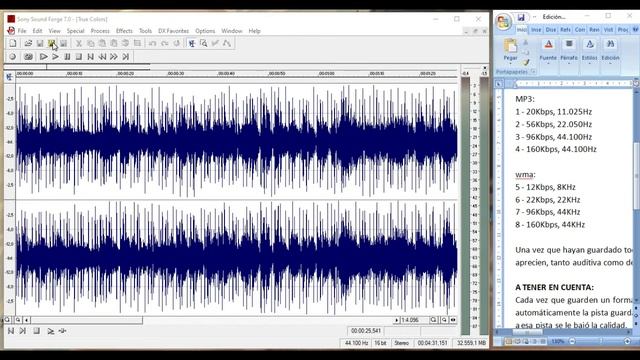Image resolution: width=640 pixels, height=360 pixels.
Task: Open the Help menu in Sound Forge
Action: [x=254, y=31]
